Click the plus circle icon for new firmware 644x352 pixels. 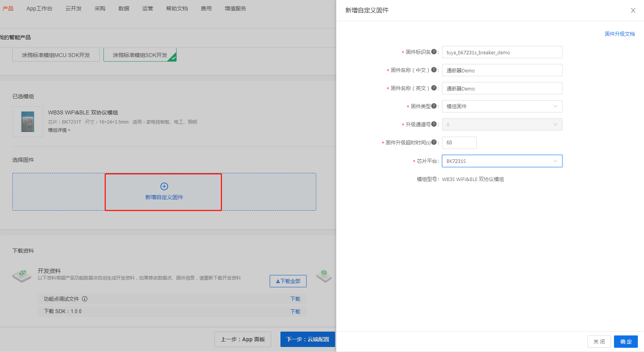point(164,186)
